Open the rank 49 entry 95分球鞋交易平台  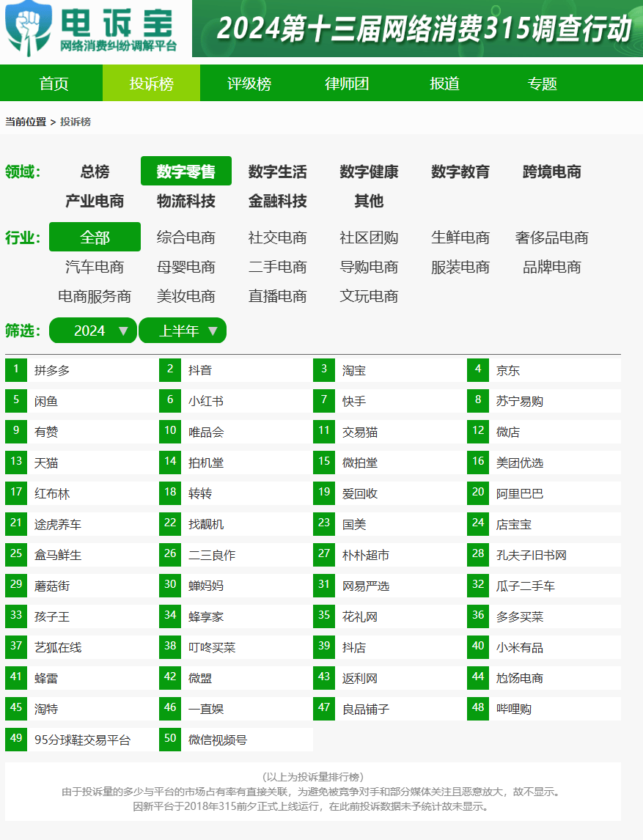pyautogui.click(x=82, y=740)
